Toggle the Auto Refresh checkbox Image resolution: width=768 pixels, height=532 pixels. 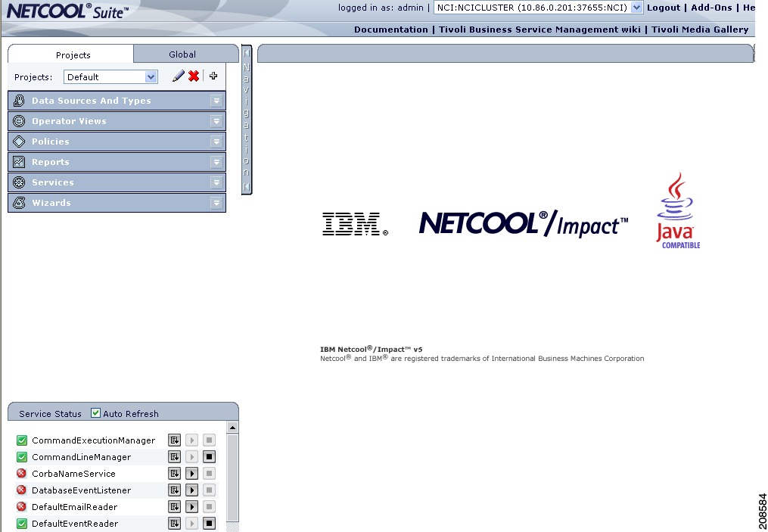tap(95, 413)
